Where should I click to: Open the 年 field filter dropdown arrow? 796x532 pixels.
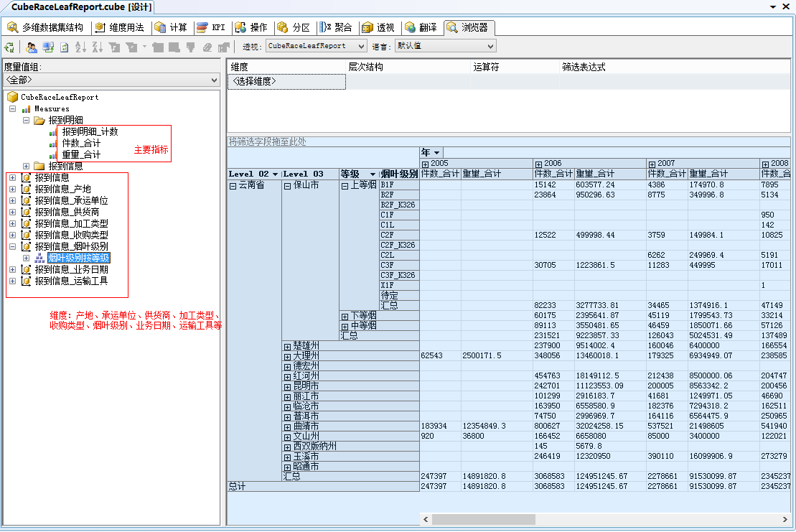point(436,153)
